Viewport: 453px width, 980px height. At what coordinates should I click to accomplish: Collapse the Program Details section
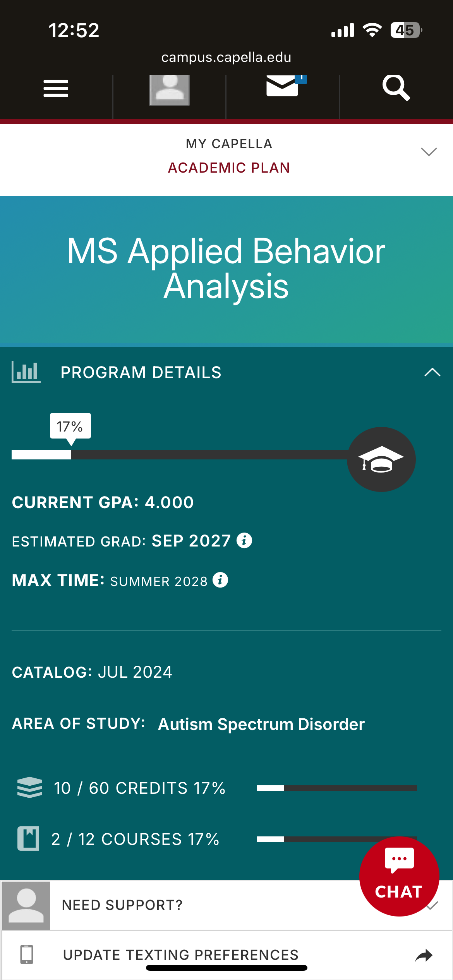coord(432,372)
